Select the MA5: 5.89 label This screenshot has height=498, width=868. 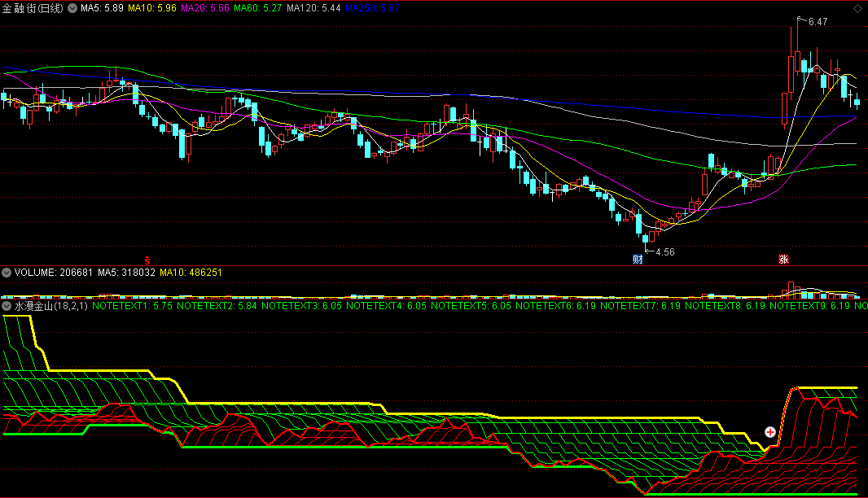pos(102,8)
